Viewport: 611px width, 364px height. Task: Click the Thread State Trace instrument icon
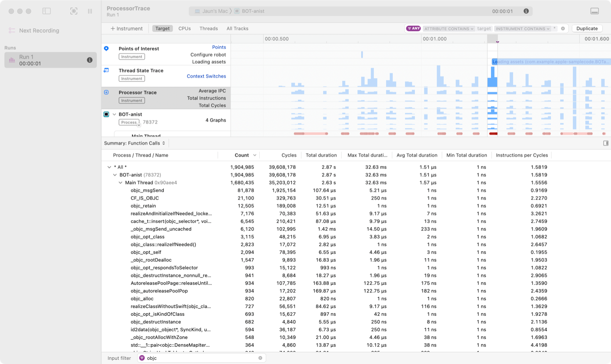(106, 71)
